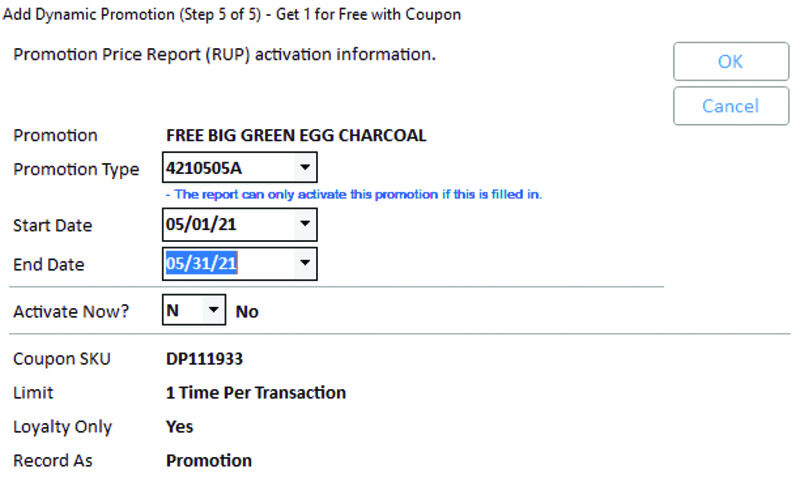The height and width of the screenshot is (486, 800).
Task: Click the Record As 'Promotion' value
Action: click(x=209, y=461)
